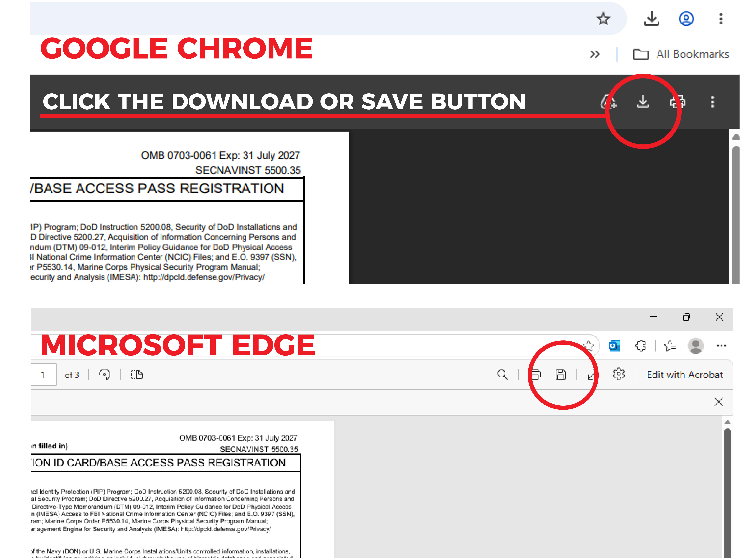Click Edge PDF toolbar's save floppy disk icon

point(560,375)
